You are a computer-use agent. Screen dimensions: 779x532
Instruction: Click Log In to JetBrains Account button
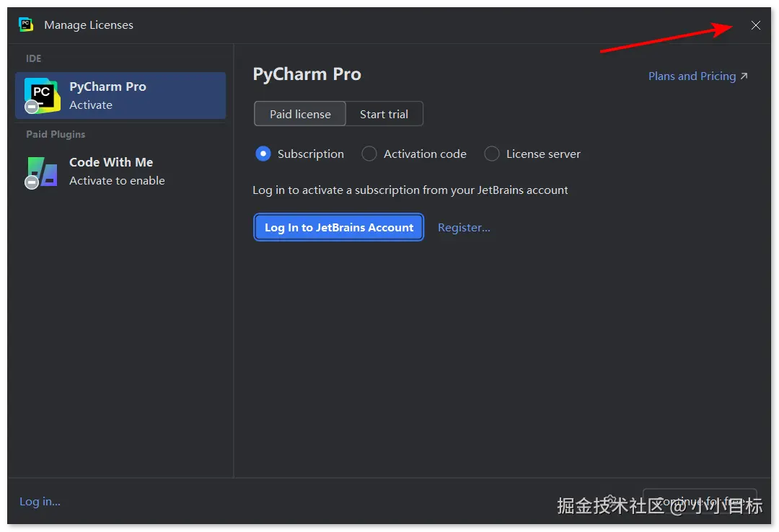[x=339, y=227]
